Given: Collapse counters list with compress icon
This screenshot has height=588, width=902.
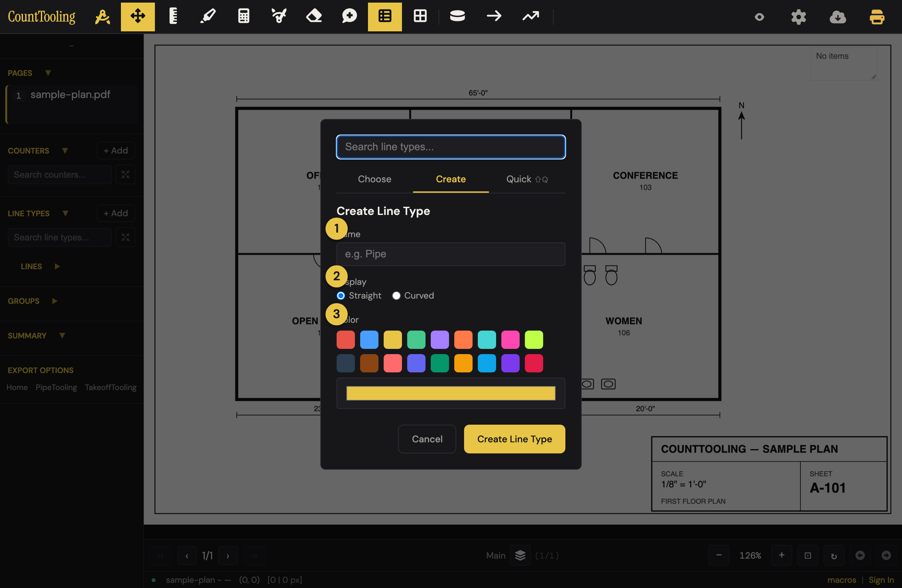Looking at the screenshot, I should (125, 175).
